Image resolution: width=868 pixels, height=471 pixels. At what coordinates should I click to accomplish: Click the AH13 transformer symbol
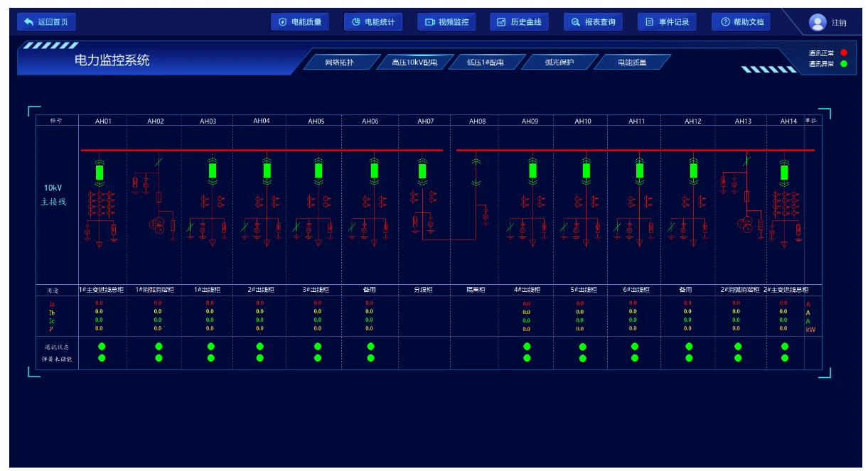pos(744,224)
